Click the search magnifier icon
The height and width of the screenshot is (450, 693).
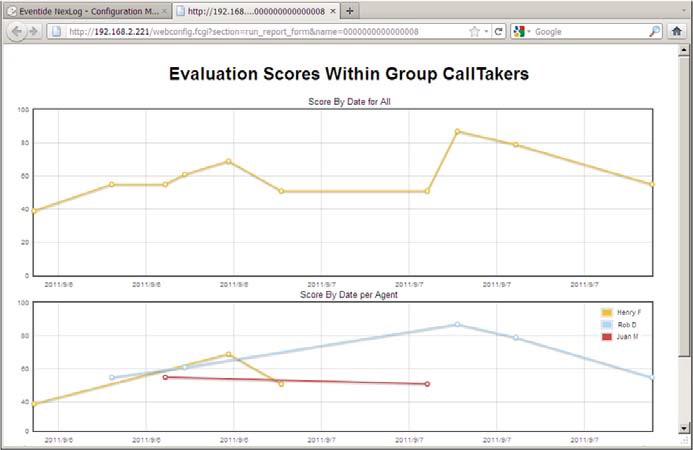pyautogui.click(x=655, y=31)
